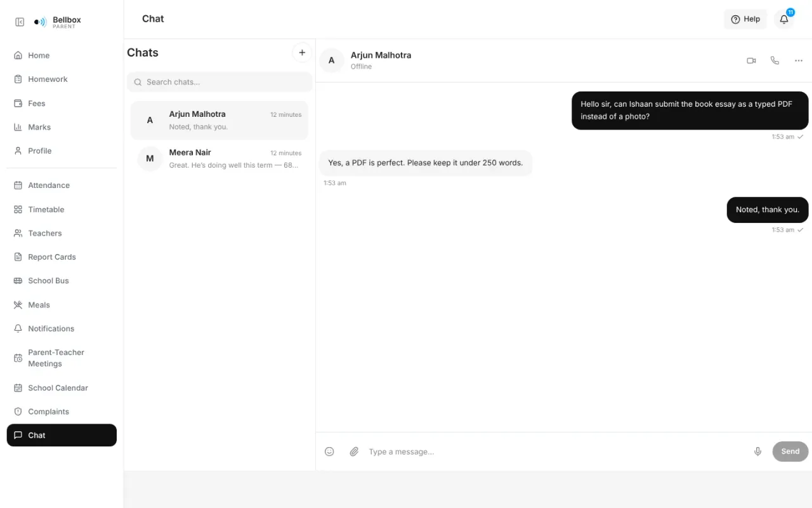Start a new chat with the plus button
Image resolution: width=812 pixels, height=508 pixels.
(302, 53)
